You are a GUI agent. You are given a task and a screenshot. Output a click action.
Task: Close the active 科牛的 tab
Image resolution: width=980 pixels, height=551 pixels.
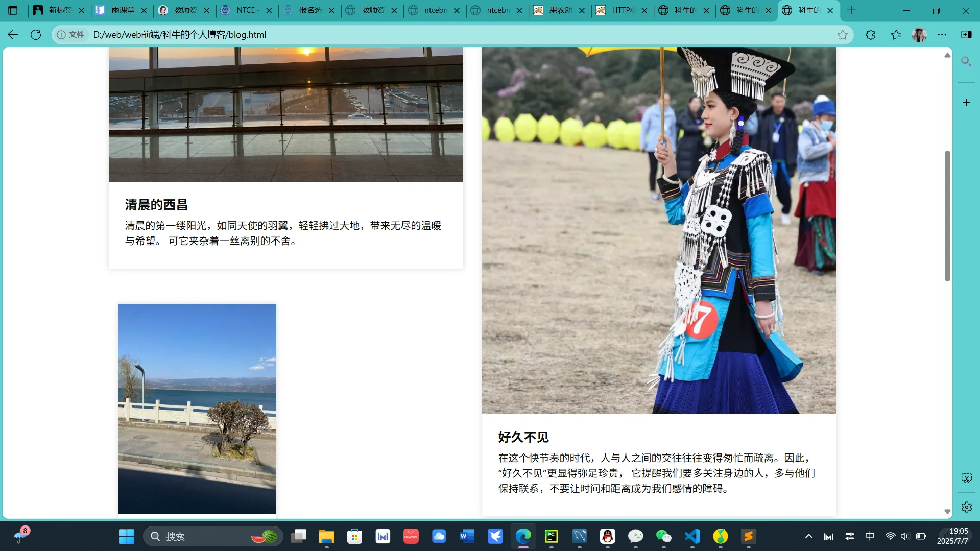pos(830,10)
